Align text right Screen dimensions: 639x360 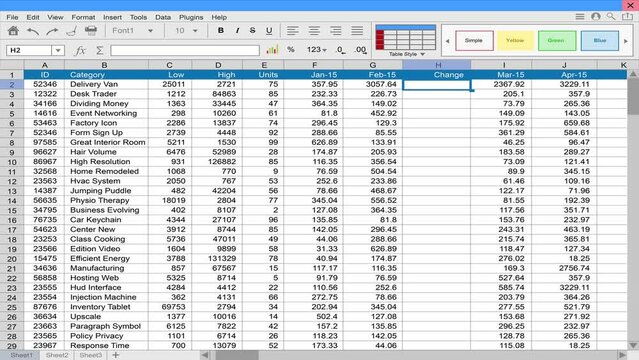[335, 31]
